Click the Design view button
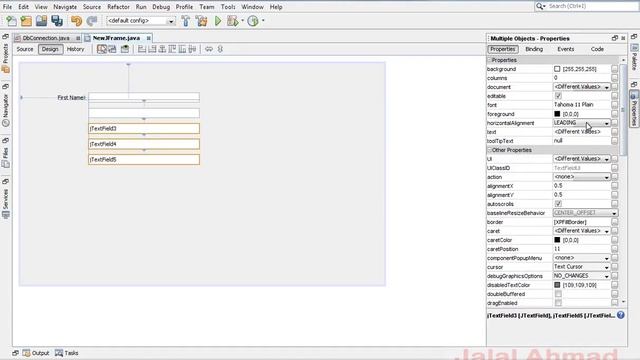 50,49
